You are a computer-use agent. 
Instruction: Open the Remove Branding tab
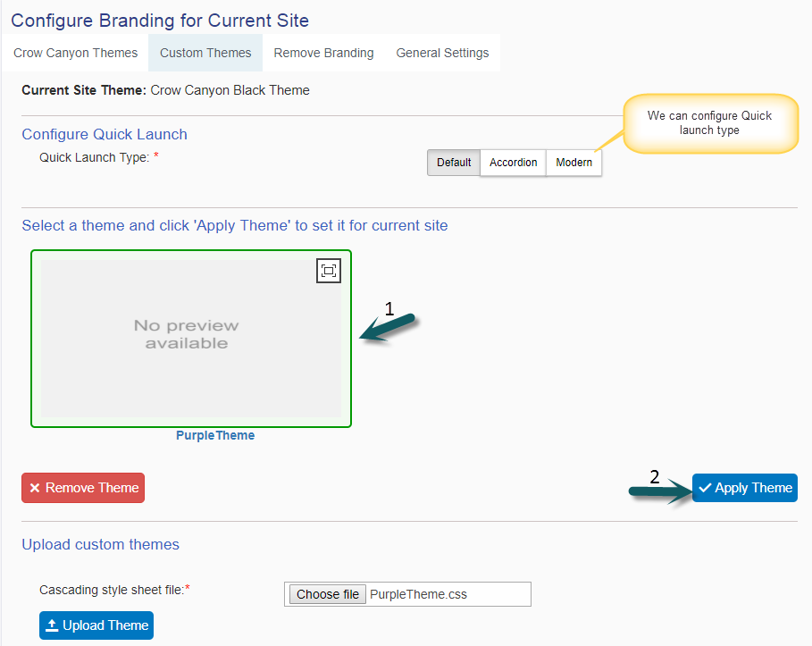323,53
